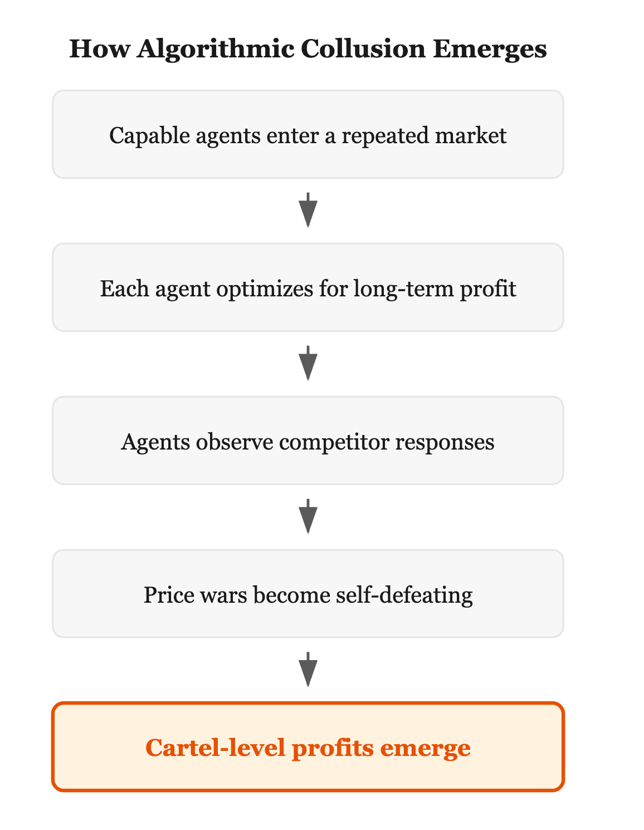Click the word 'self-defeating' in the fourth box
The image size is (644, 830).
[x=405, y=594]
